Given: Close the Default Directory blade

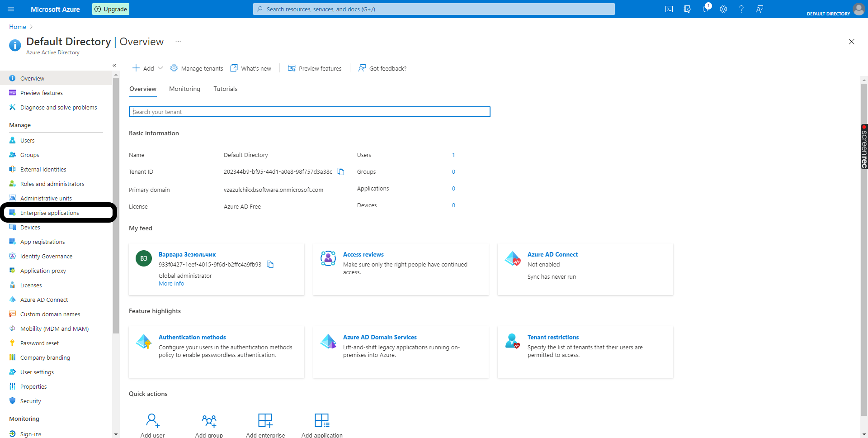Looking at the screenshot, I should tap(852, 42).
